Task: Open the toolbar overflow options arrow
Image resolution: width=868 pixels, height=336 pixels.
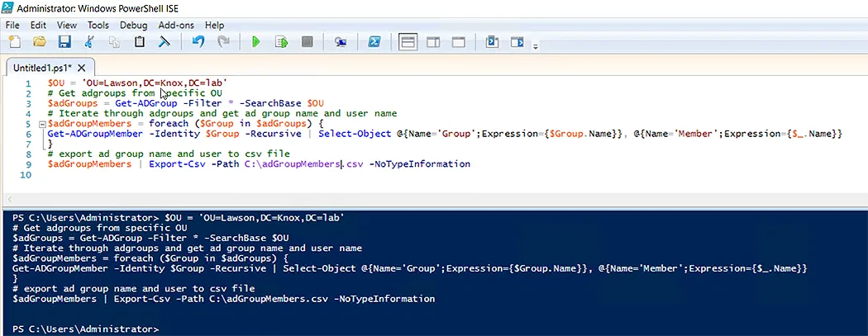Action: [x=536, y=47]
